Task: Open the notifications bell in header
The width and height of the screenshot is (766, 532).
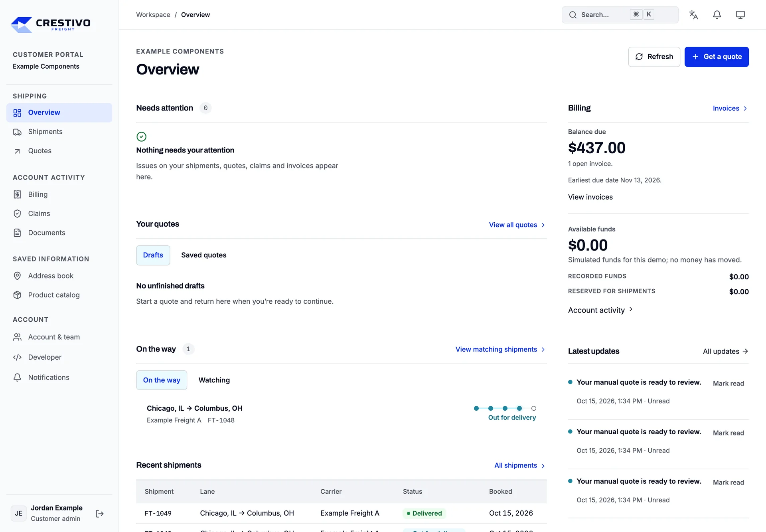Action: tap(717, 15)
